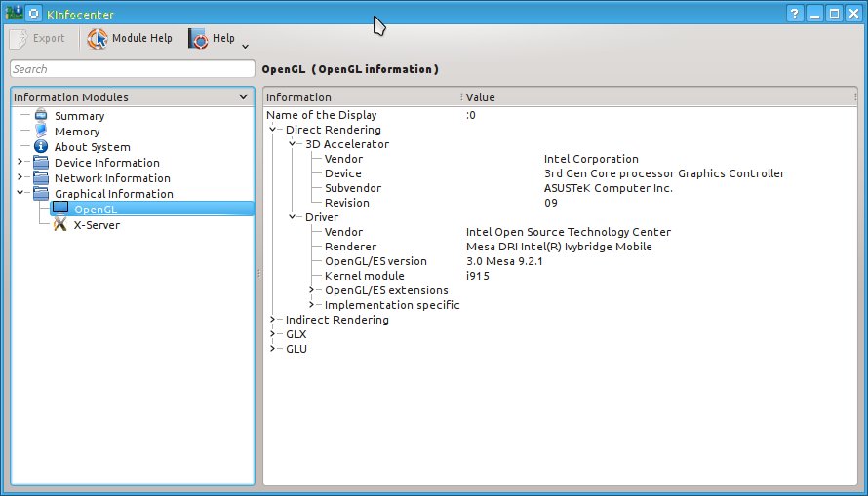
Task: Open the Information Modules panel dropdown
Action: (x=243, y=97)
